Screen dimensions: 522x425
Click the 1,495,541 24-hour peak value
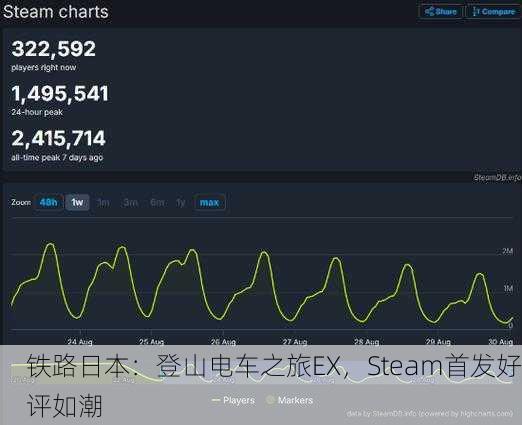(x=60, y=93)
